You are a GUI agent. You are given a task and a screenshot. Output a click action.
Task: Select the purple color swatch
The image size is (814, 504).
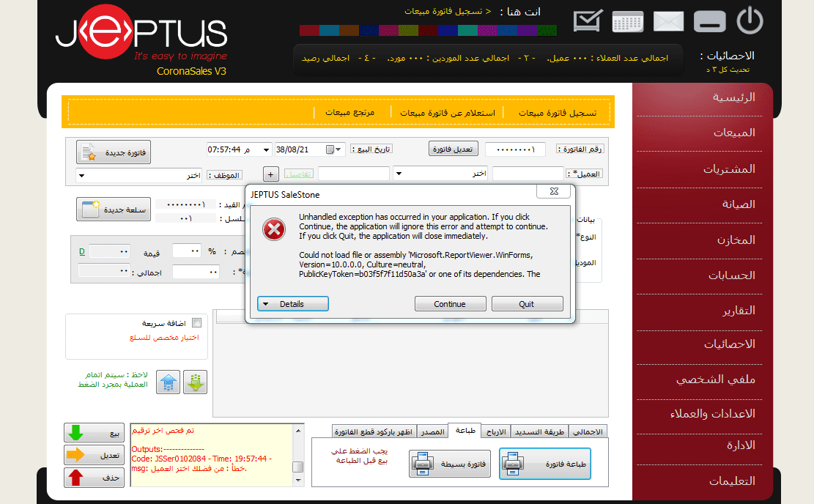(527, 30)
